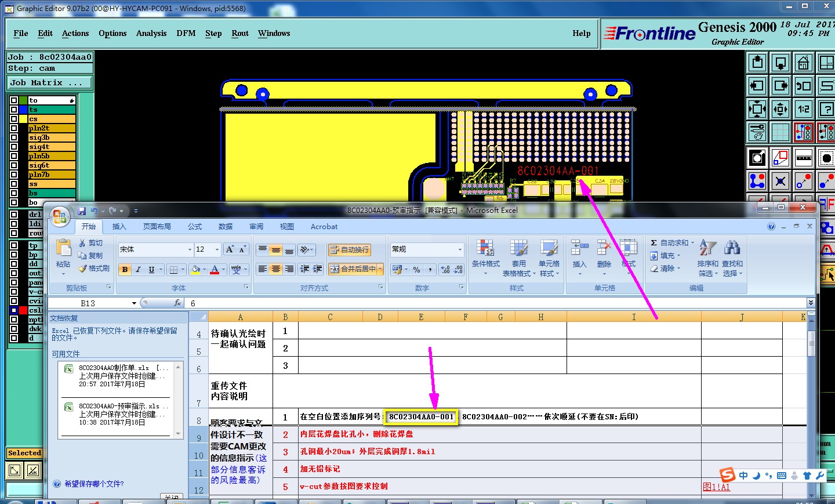Switch to the 公式 (Formulas) ribbon tab
This screenshot has width=835, height=504.
point(195,226)
